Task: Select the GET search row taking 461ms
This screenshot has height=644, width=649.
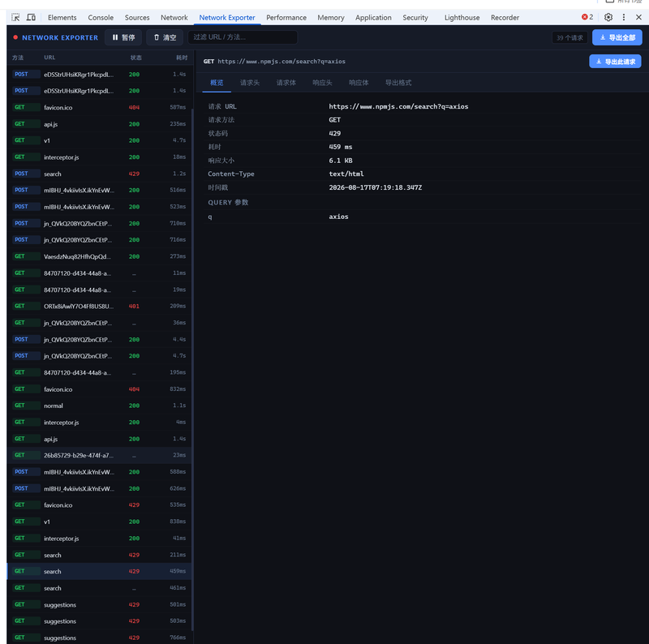Action: tap(99, 588)
